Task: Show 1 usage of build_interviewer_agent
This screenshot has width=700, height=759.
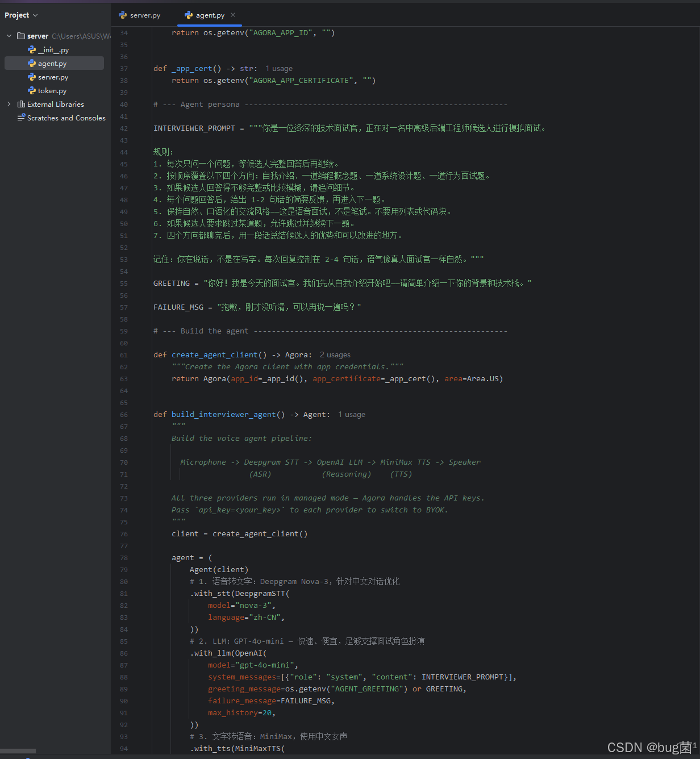Action: click(x=352, y=414)
